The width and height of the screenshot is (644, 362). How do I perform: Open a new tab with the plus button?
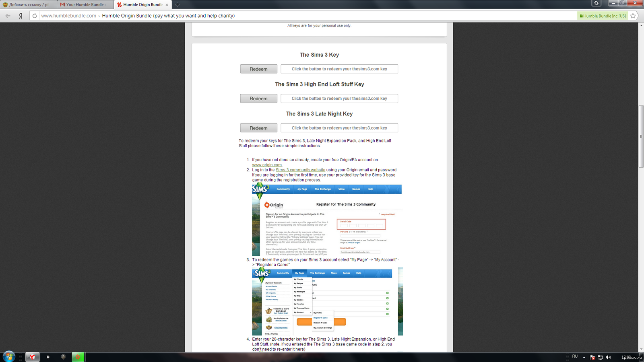click(178, 5)
